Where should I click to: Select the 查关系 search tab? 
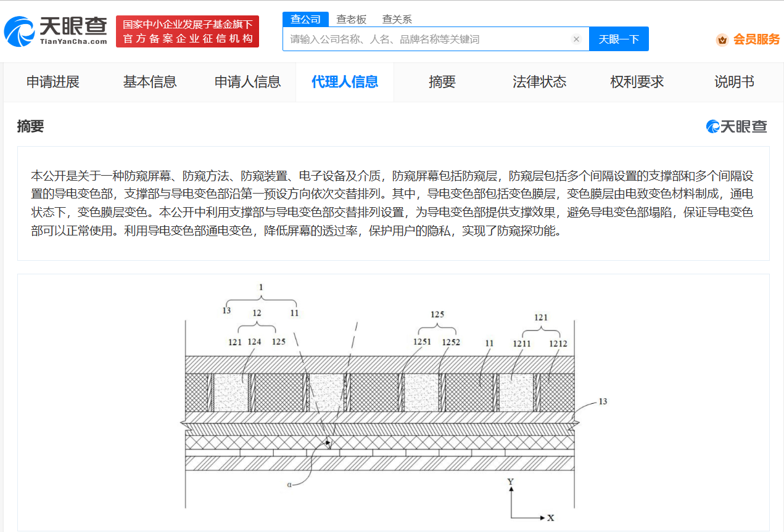pyautogui.click(x=397, y=19)
